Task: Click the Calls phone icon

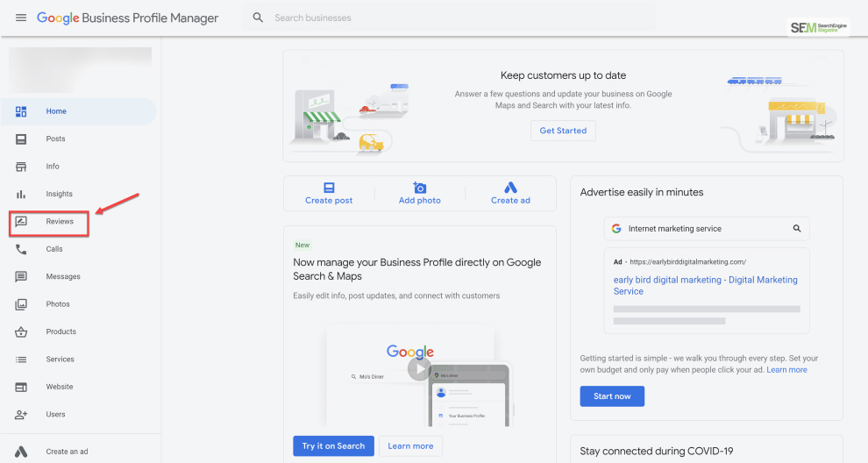Action: point(21,249)
